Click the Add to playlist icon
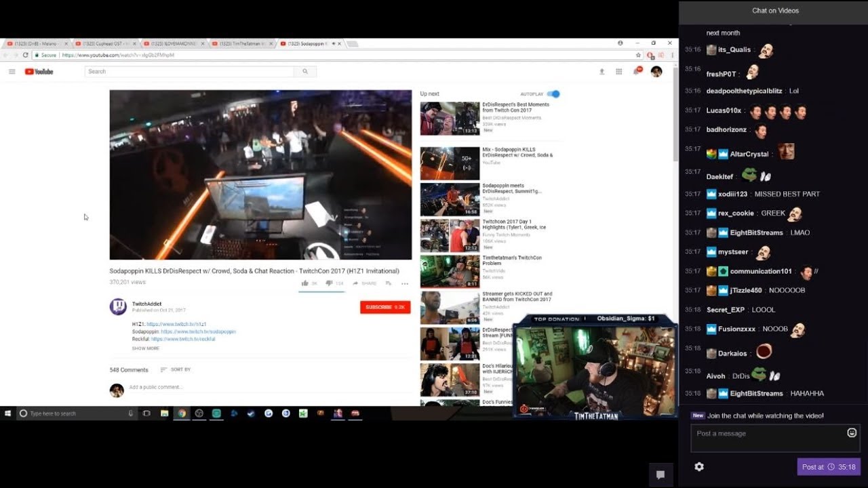 (x=389, y=283)
